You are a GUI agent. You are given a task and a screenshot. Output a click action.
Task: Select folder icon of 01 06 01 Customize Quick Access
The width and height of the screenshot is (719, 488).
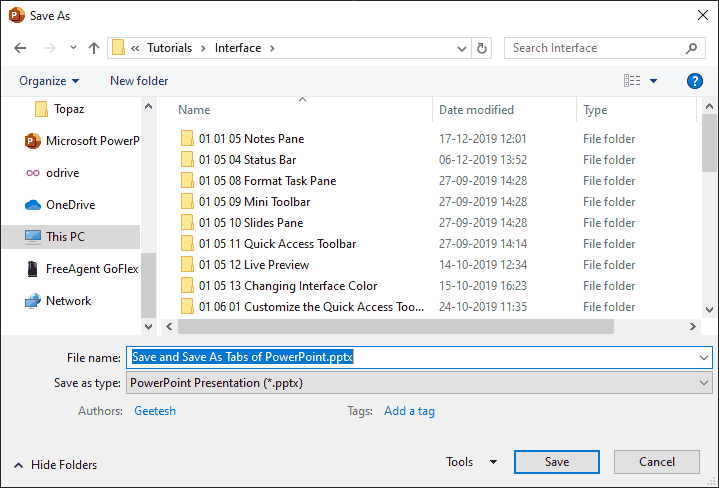coord(187,306)
